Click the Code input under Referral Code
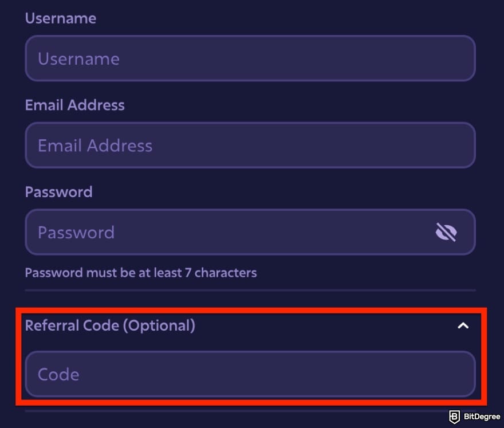The width and height of the screenshot is (504, 428). [250, 374]
